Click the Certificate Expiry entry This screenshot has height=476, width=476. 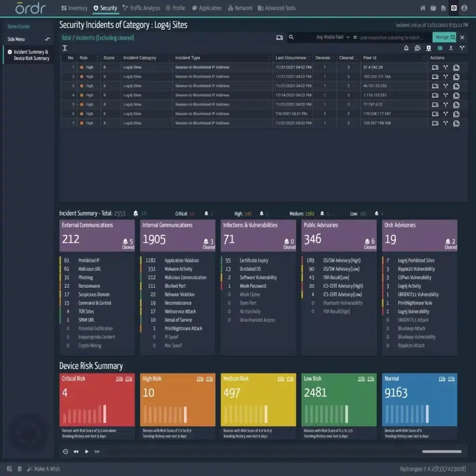click(x=254, y=260)
